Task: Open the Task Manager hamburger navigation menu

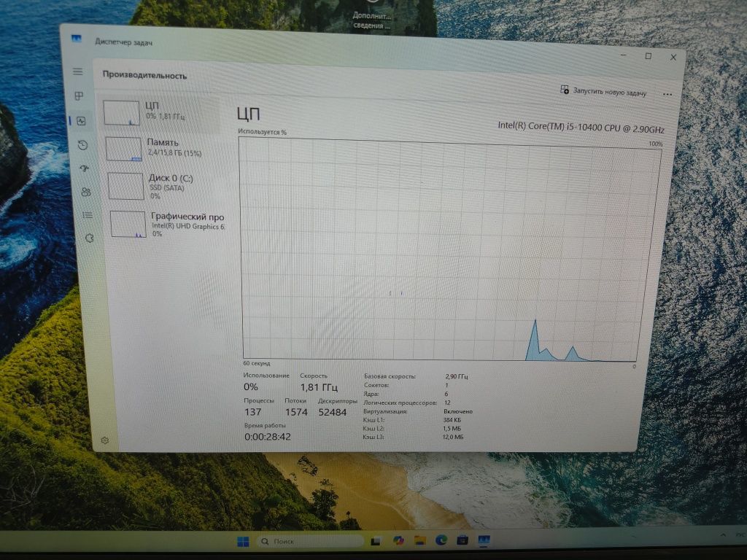Action: [x=77, y=71]
